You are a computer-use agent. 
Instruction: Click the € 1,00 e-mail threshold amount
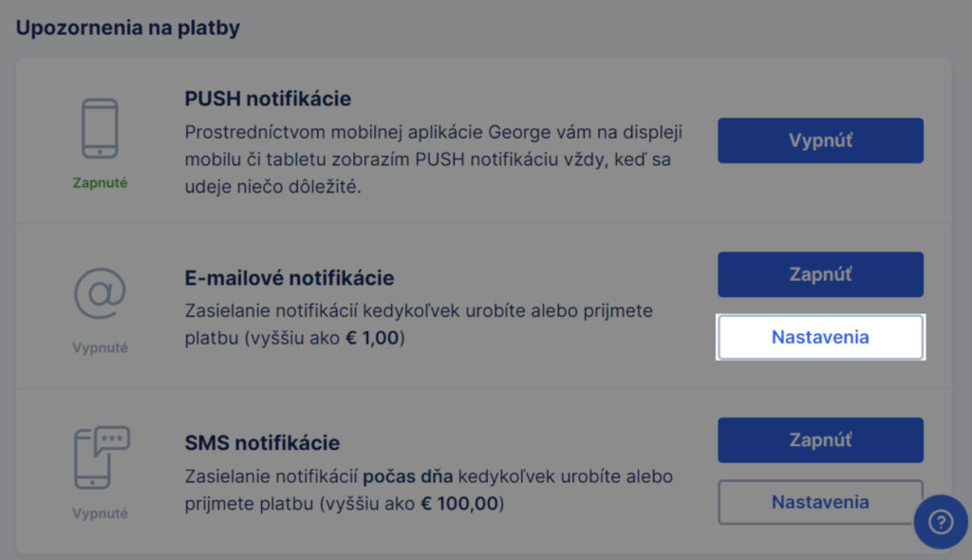coord(372,338)
